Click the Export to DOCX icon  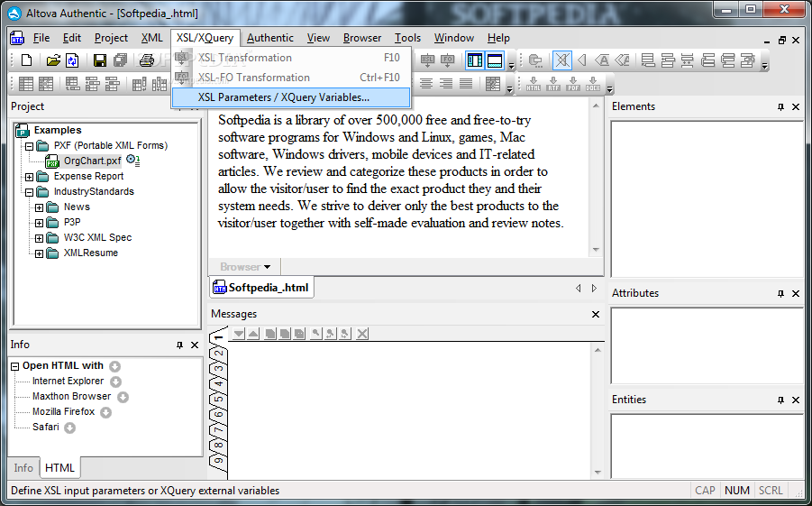(593, 84)
